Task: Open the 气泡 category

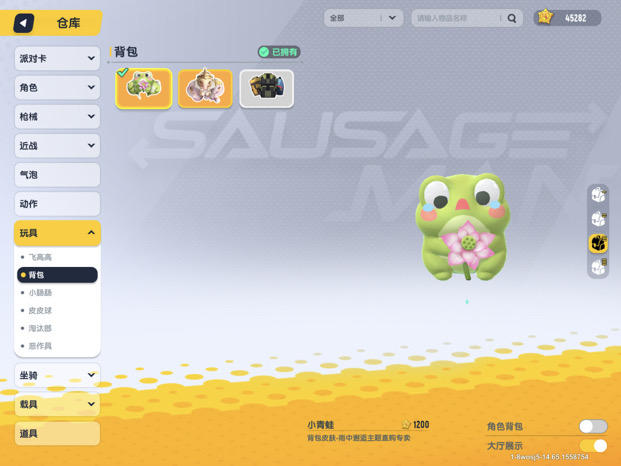Action: (57, 175)
